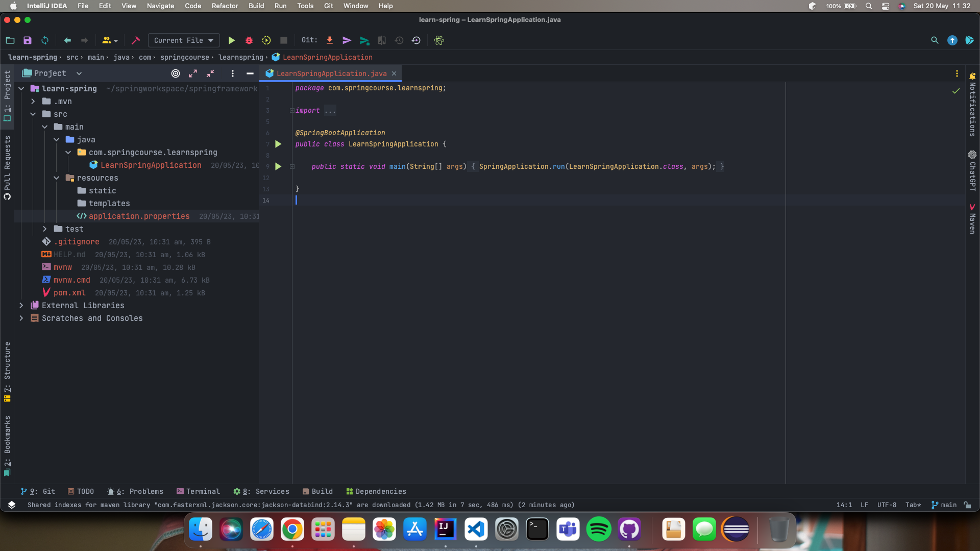Collapse the learn-spring root node
This screenshot has height=551, width=980.
click(21, 89)
